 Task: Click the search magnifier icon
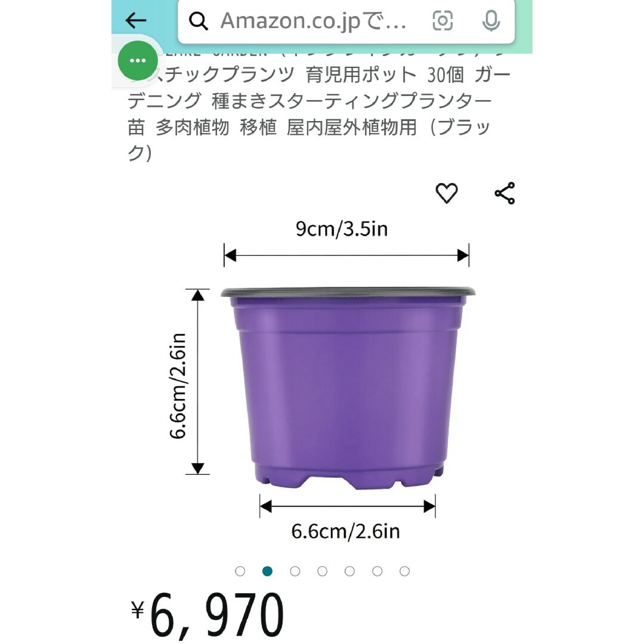(x=199, y=21)
